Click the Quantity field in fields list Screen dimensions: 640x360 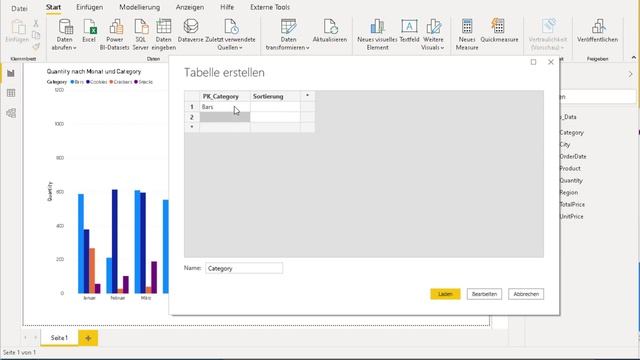[x=571, y=180]
